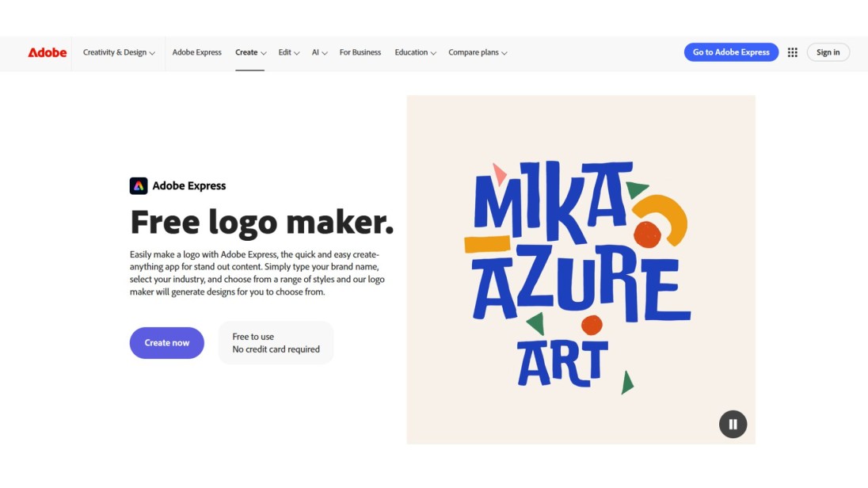Viewport: 868px width, 488px height.
Task: Click the No credit card required text
Action: pyautogui.click(x=276, y=349)
